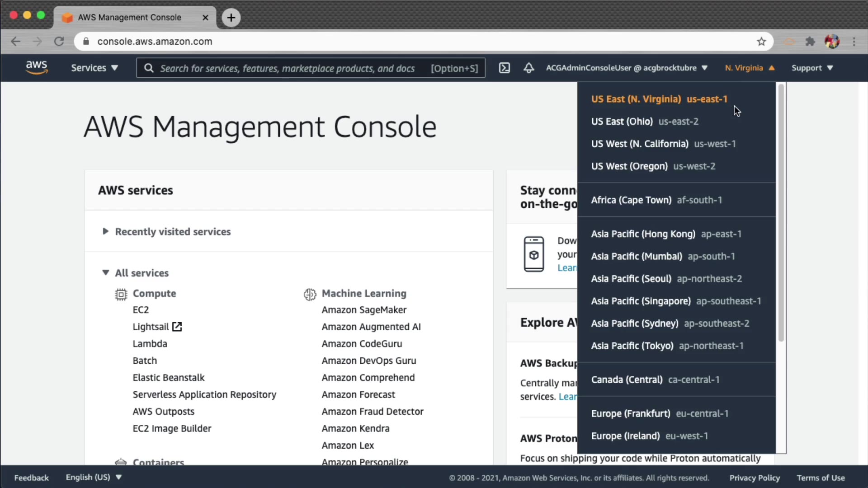Select Europe (Frankfurt) eu-central-1 region
Screen dimensions: 868x488
(660, 413)
